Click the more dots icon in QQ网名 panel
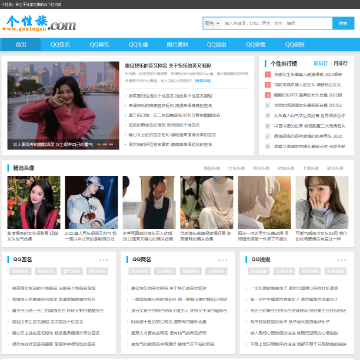This screenshot has height=360, width=360. (222, 260)
